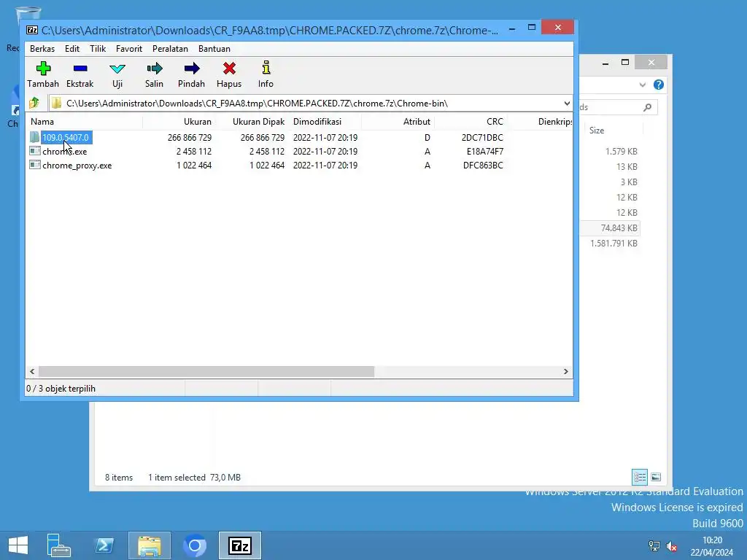
Task: Select the chrome_proxy.exe file name
Action: 77,166
